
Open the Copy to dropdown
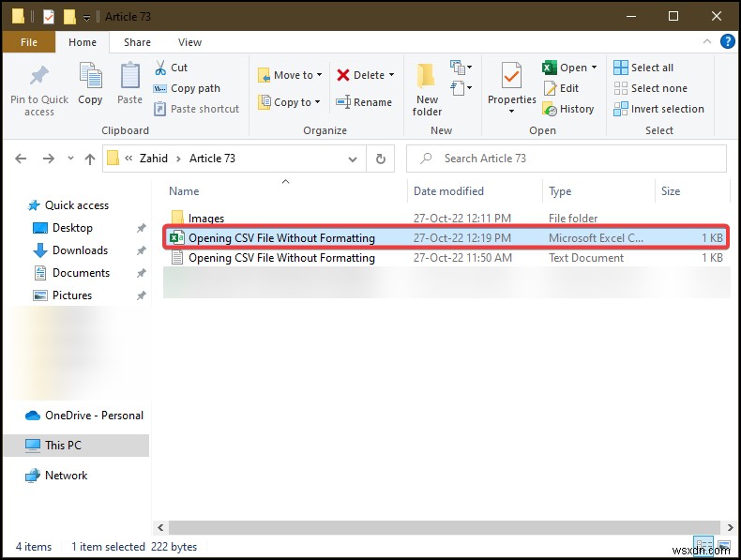pyautogui.click(x=289, y=102)
